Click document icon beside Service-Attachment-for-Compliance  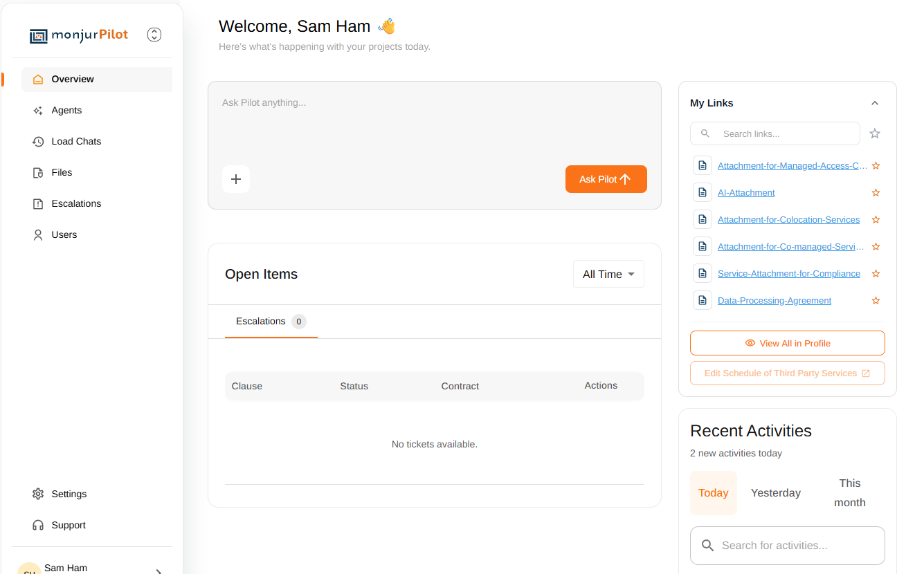(703, 274)
